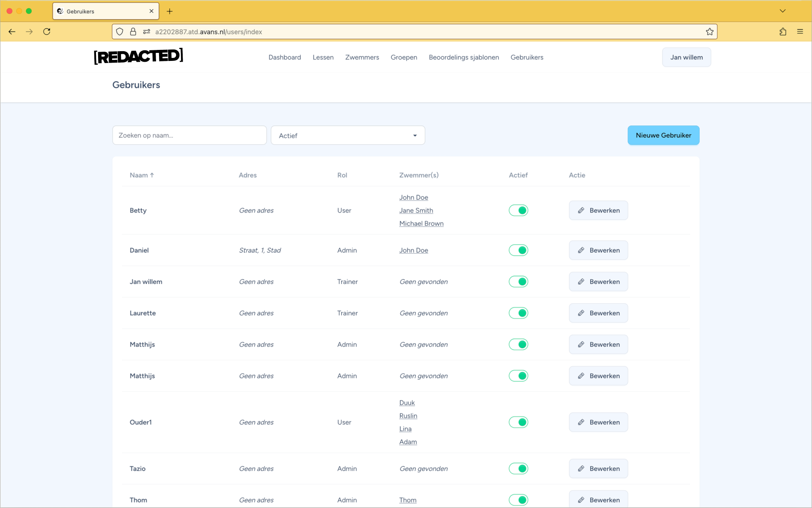Screen dimensions: 812x508
Task: Toggle active switch for Betty
Action: (518, 210)
